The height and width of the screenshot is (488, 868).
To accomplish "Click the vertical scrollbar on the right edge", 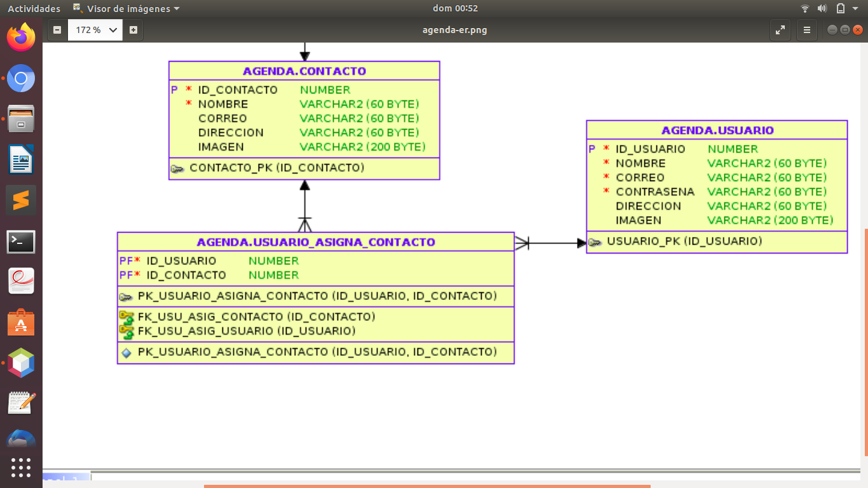I will tap(865, 342).
